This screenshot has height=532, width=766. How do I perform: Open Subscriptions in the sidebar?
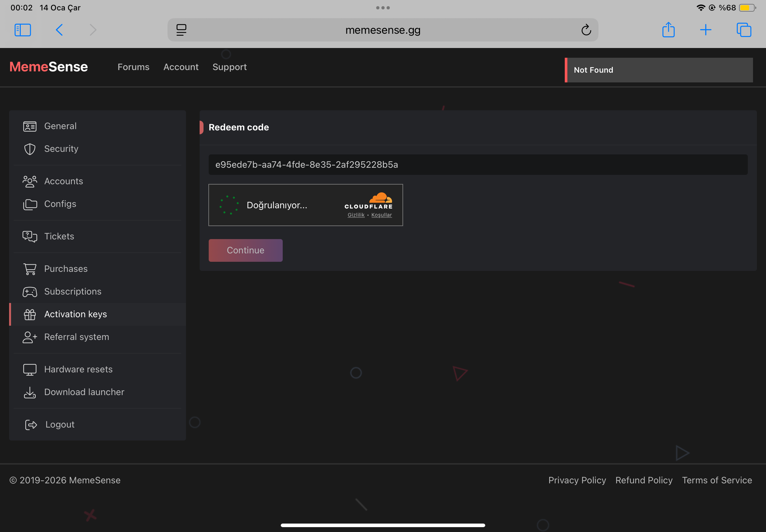click(97, 291)
